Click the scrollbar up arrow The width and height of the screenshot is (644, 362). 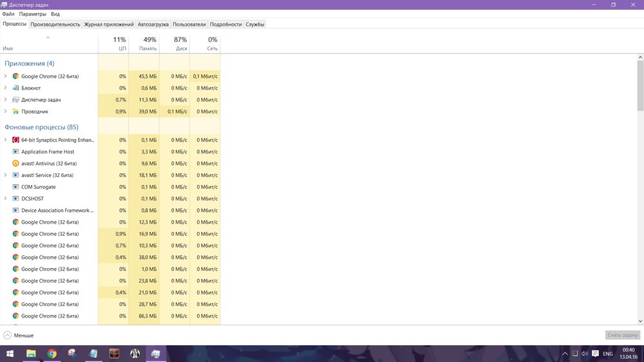(640, 57)
